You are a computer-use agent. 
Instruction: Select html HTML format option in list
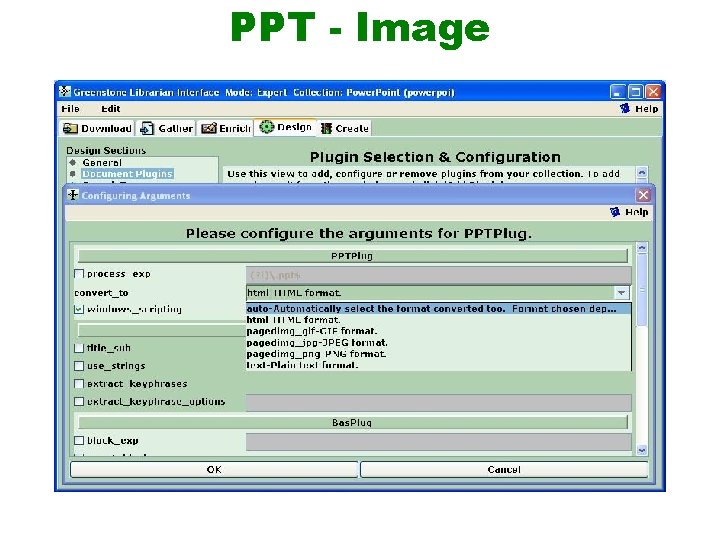[438, 320]
